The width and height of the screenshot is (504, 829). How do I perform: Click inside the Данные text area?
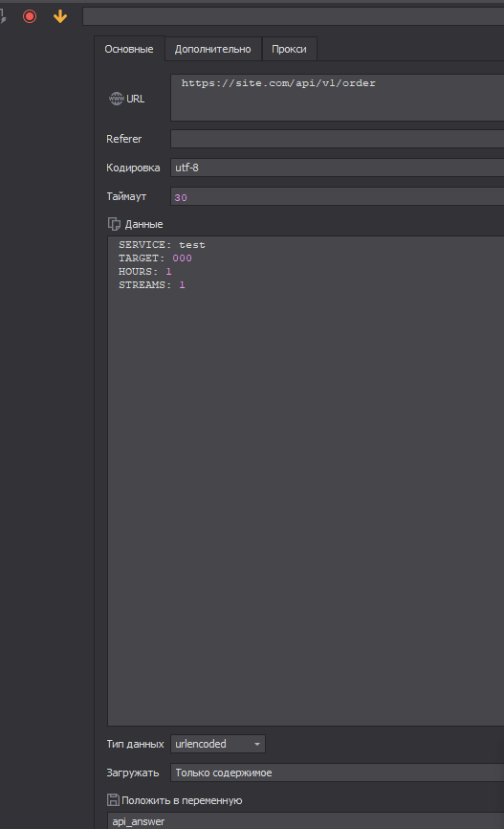point(306,482)
